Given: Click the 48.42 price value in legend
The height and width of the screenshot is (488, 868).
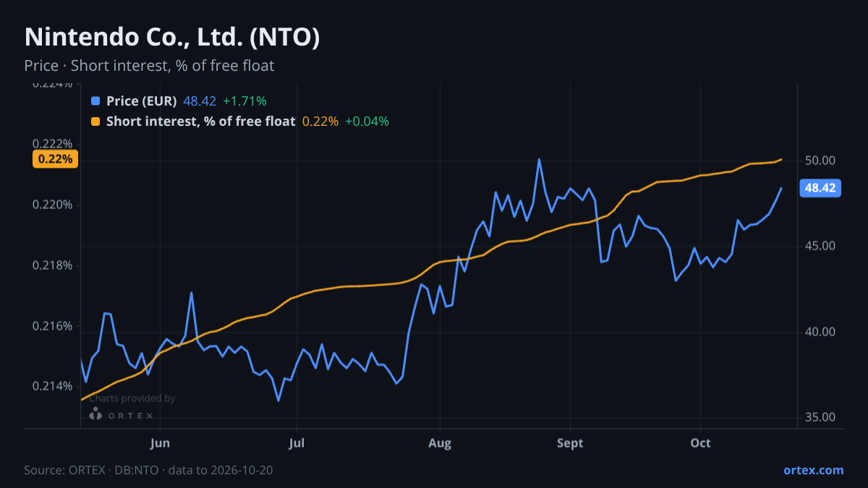Looking at the screenshot, I should click(200, 101).
